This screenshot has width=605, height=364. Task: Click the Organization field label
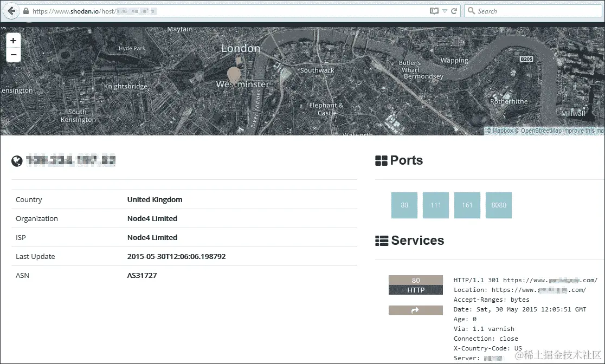click(37, 218)
